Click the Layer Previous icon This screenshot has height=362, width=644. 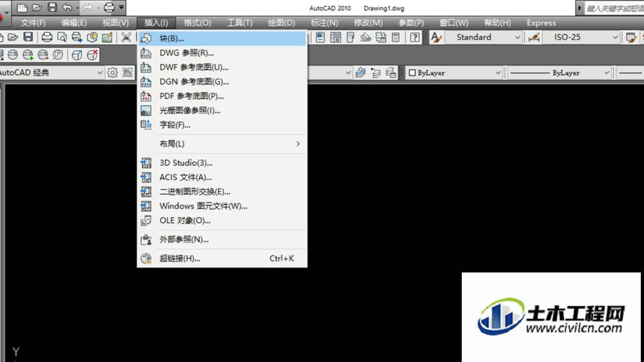tap(375, 73)
